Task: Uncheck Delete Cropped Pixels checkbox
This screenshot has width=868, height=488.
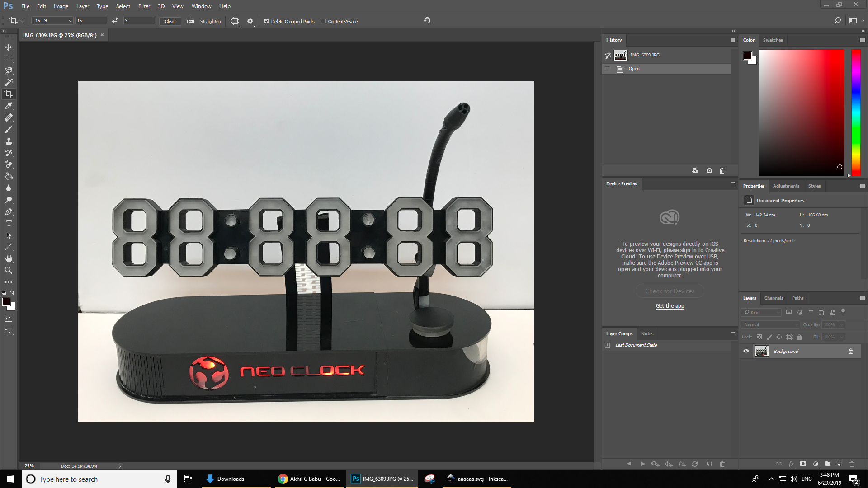Action: click(266, 21)
